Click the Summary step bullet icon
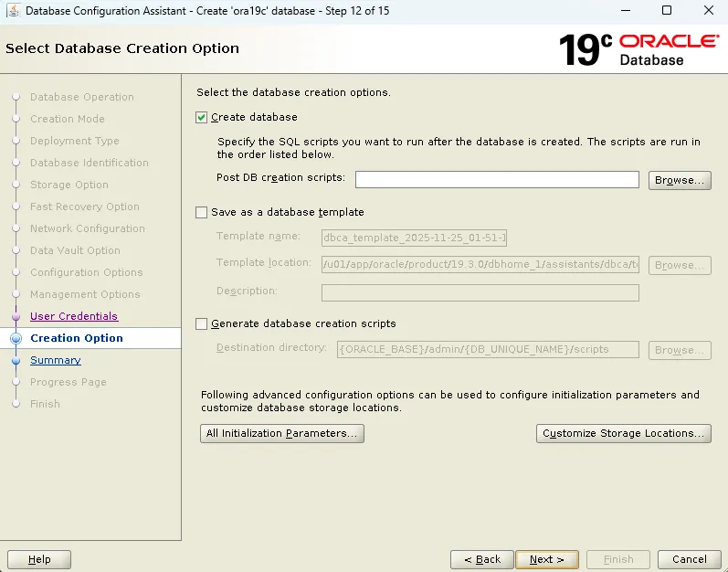The width and height of the screenshot is (728, 572). (16, 360)
